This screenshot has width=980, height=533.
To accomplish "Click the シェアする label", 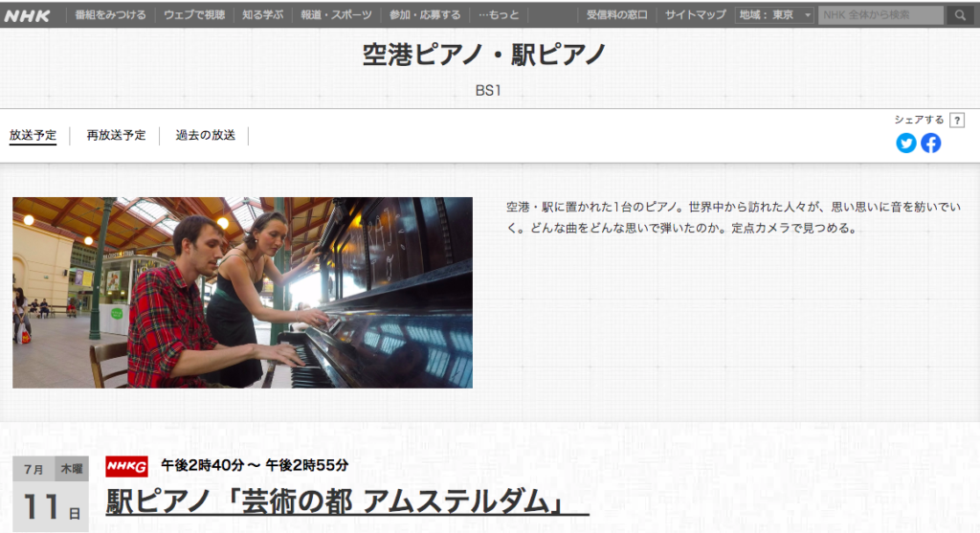I will coord(919,120).
